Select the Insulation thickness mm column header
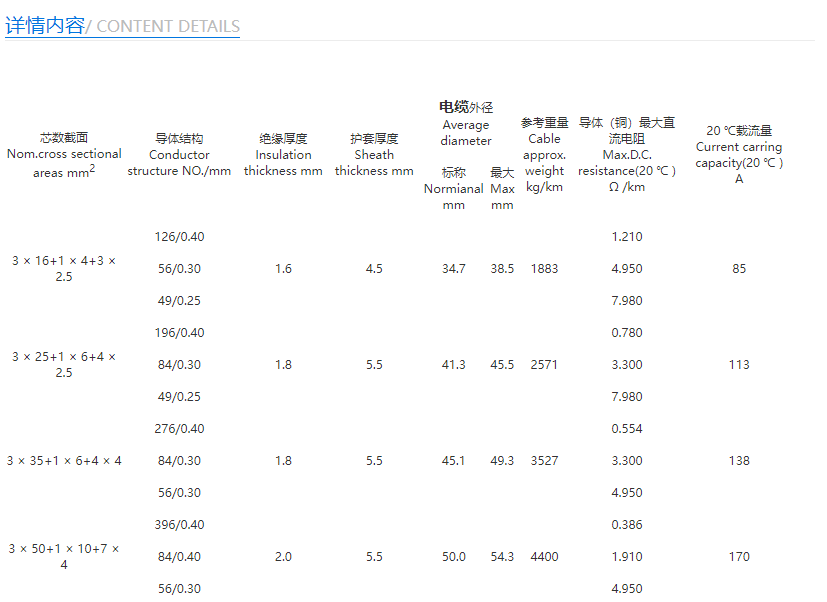Image resolution: width=827 pixels, height=602 pixels. pos(283,155)
